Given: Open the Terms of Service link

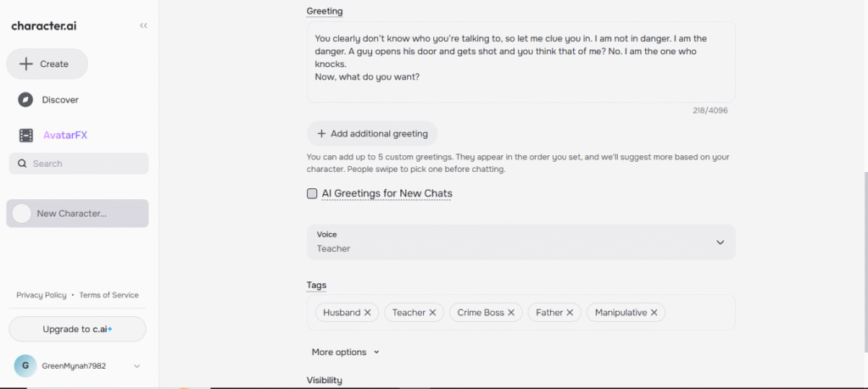Looking at the screenshot, I should (x=109, y=295).
